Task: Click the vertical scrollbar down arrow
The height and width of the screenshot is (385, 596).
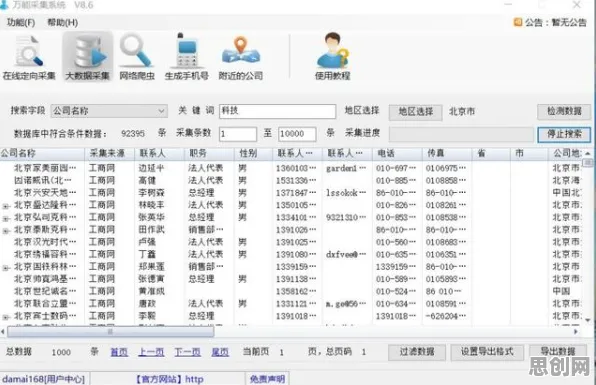Action: pyautogui.click(x=588, y=320)
